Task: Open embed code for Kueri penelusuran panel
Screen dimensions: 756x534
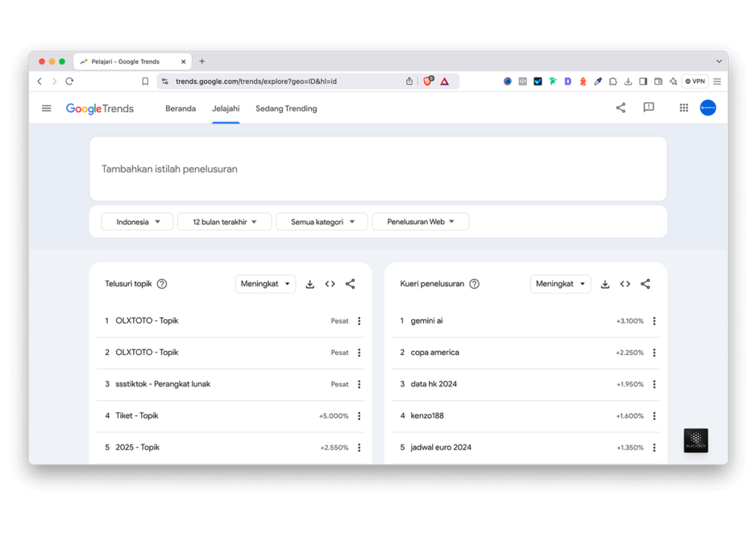Action: pos(625,283)
